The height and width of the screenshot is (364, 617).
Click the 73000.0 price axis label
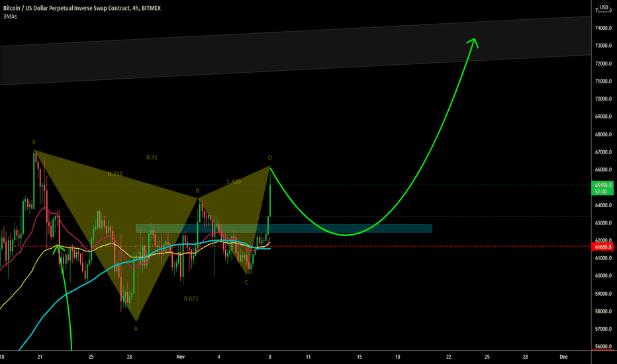point(603,46)
